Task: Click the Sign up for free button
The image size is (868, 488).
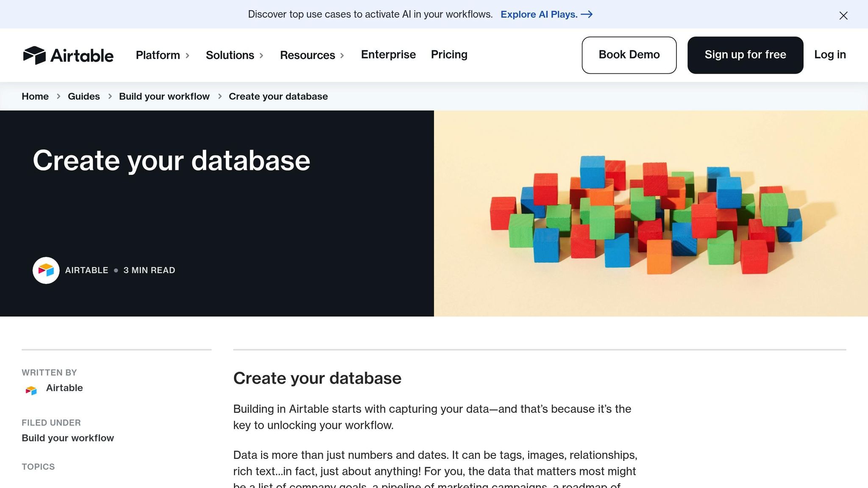Action: pyautogui.click(x=745, y=55)
